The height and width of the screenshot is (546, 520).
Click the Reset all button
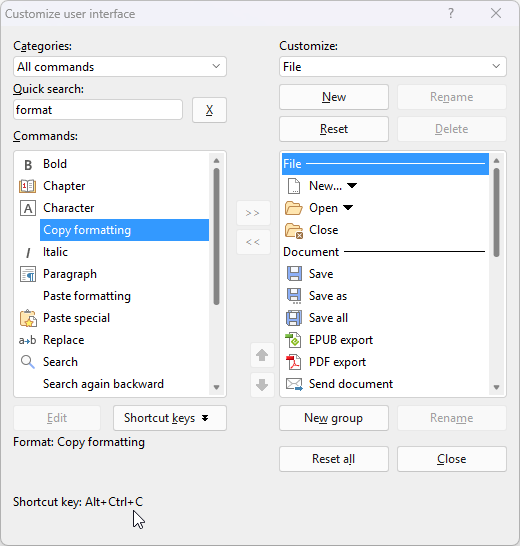coord(334,459)
